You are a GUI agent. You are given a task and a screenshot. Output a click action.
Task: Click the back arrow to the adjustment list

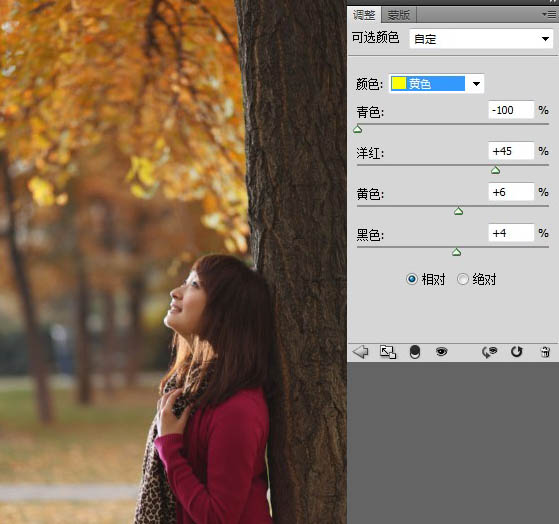coord(360,352)
